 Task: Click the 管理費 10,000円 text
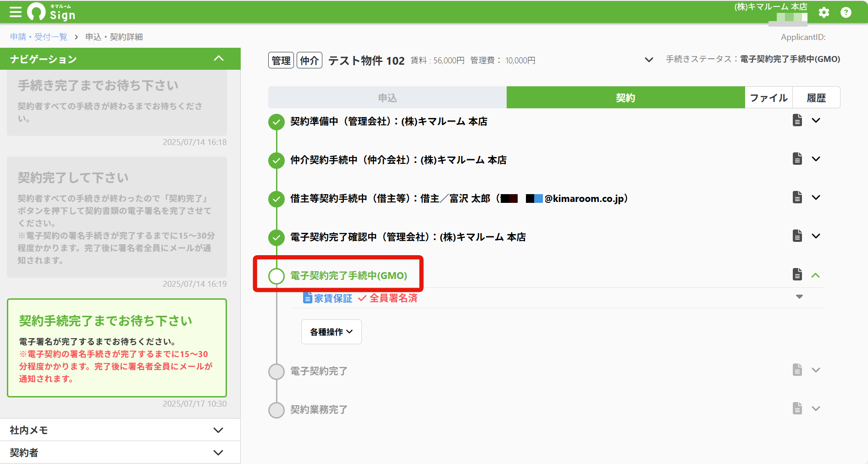click(503, 61)
